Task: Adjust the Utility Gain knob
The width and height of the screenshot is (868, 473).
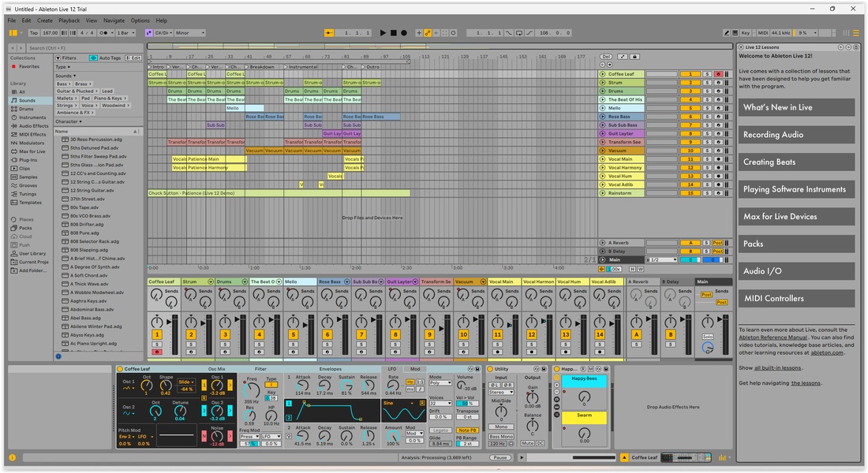Action: click(x=533, y=397)
